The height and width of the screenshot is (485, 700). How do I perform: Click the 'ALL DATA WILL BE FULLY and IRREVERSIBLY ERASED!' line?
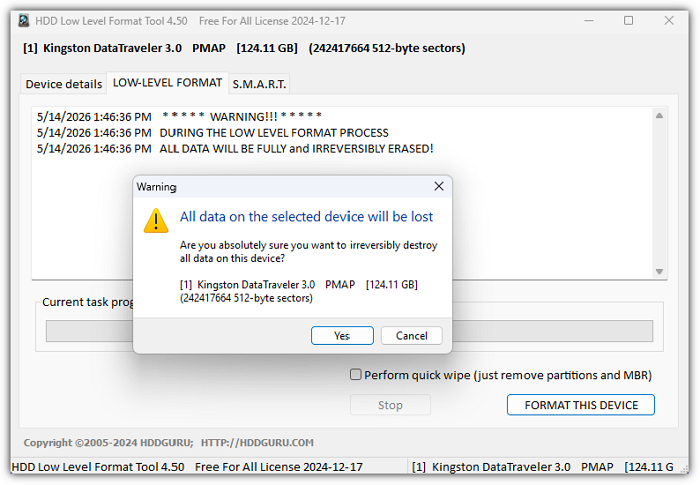(x=296, y=148)
